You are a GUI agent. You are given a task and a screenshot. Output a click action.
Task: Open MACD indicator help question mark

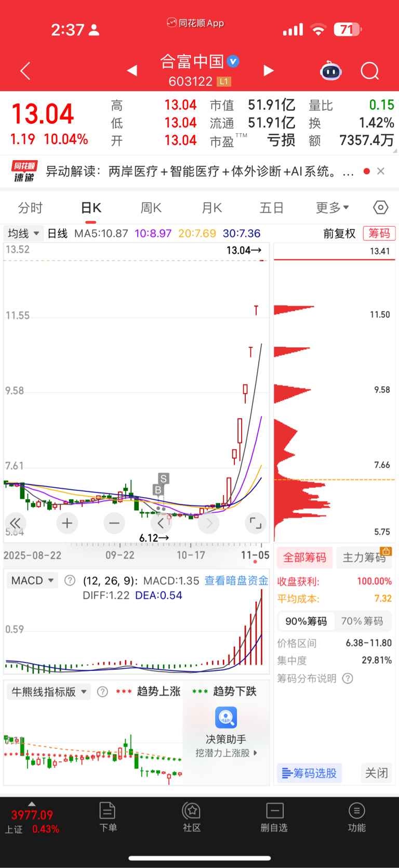point(70,580)
